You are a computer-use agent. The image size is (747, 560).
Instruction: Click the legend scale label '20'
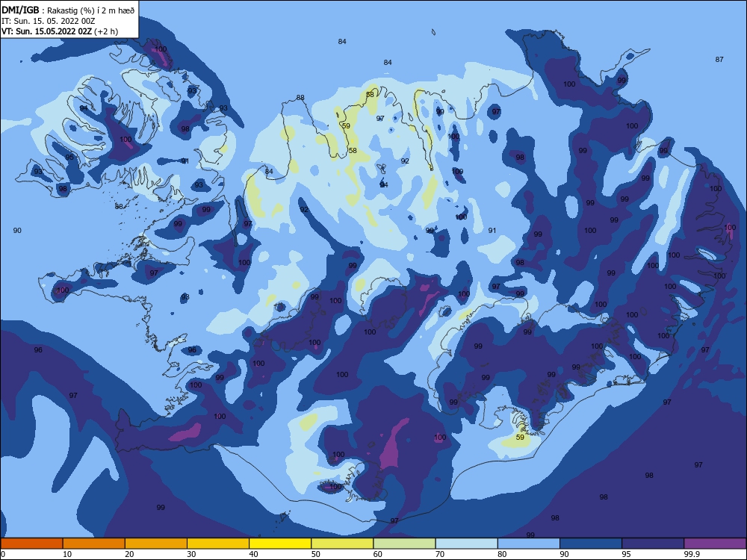129,554
